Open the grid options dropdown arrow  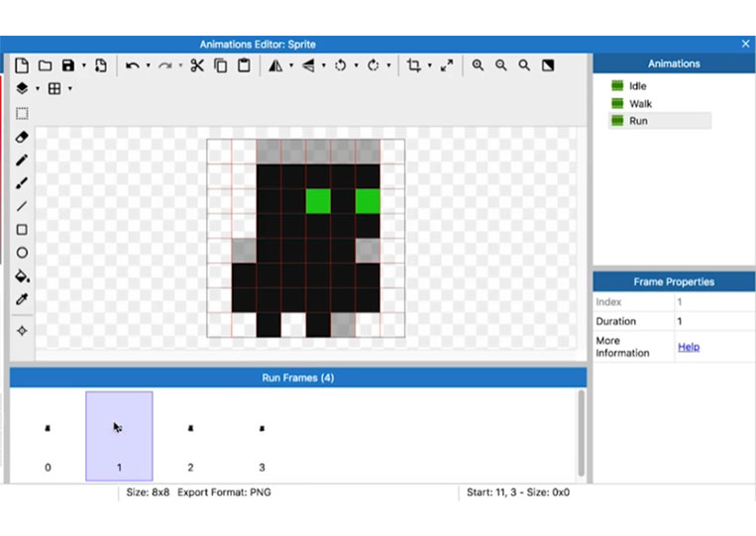pyautogui.click(x=70, y=89)
